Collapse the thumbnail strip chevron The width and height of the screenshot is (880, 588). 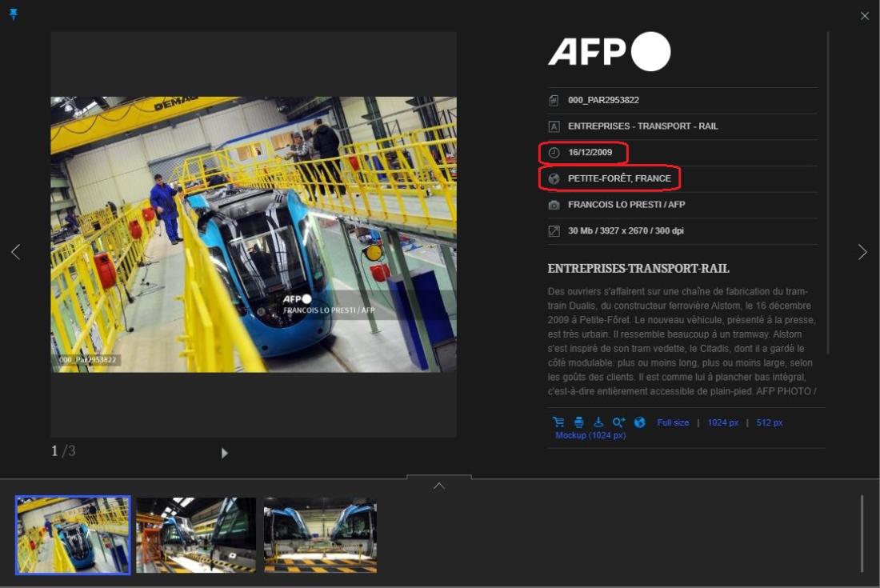pos(438,485)
